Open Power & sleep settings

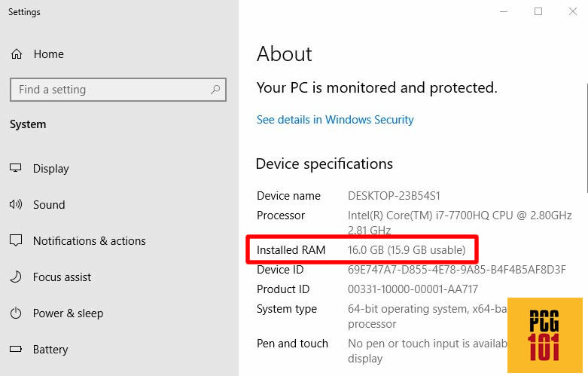(x=68, y=313)
